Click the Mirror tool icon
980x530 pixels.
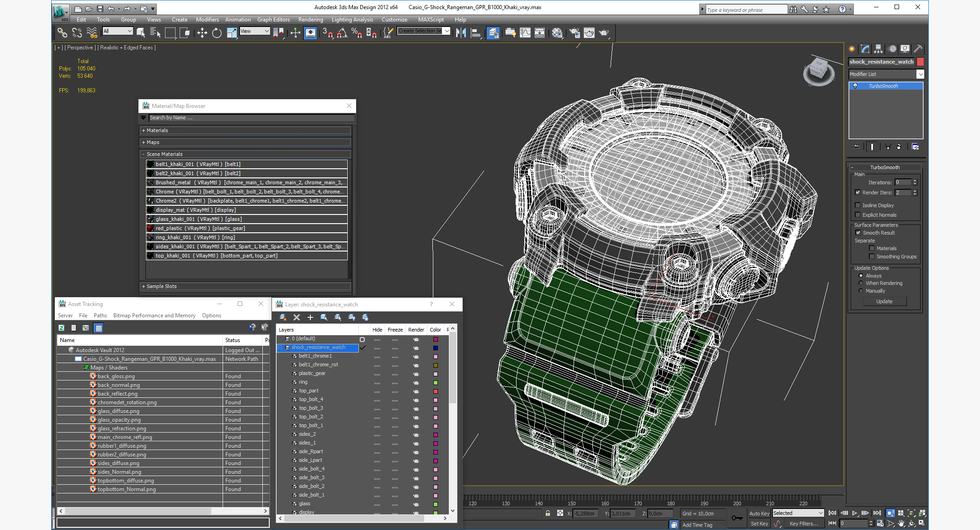(461, 32)
